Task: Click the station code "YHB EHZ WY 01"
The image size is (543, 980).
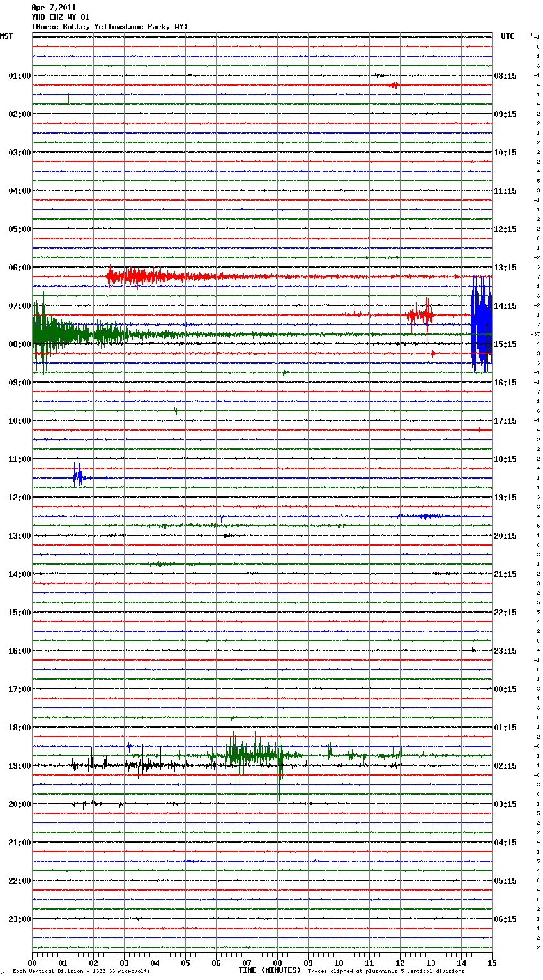Action: pyautogui.click(x=61, y=17)
